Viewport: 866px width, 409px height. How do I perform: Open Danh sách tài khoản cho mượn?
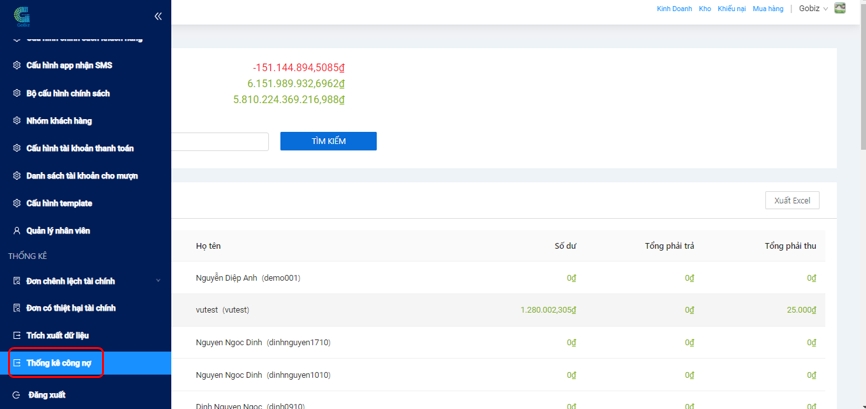point(82,176)
